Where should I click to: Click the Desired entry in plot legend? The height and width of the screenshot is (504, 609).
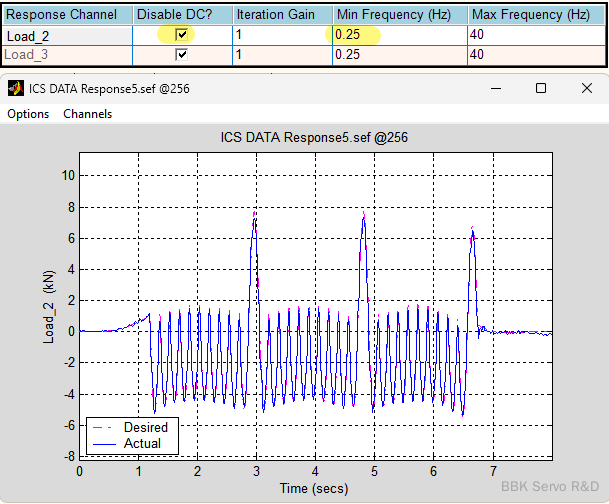pos(145,428)
